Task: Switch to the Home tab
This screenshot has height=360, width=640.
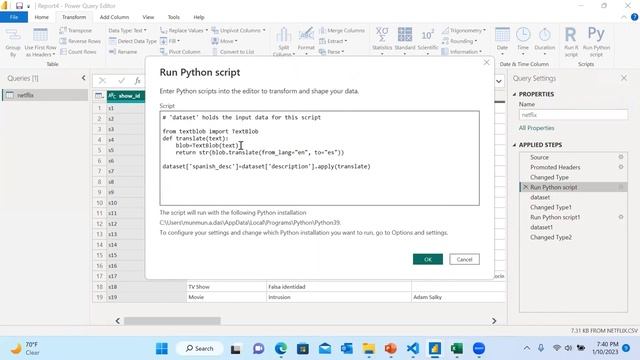Action: click(x=41, y=17)
